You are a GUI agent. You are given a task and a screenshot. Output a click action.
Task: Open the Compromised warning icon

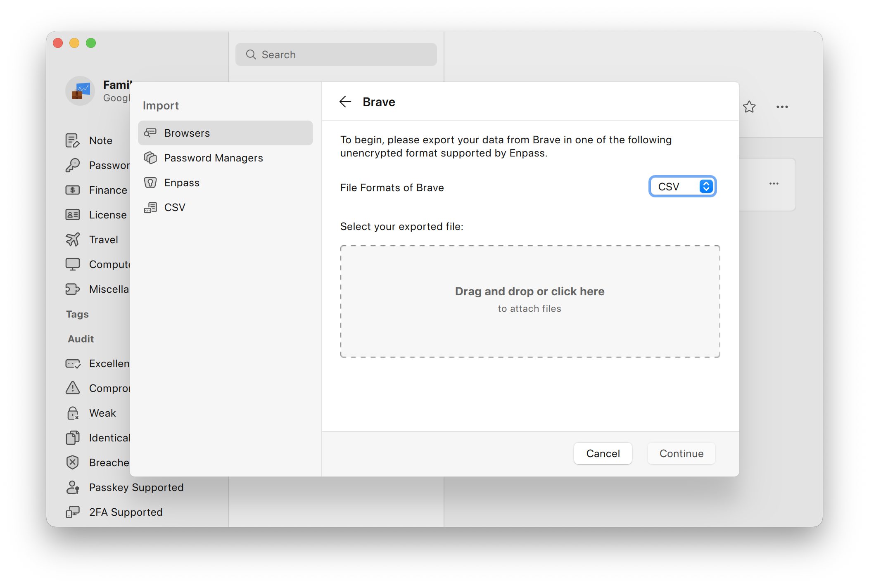tap(73, 388)
